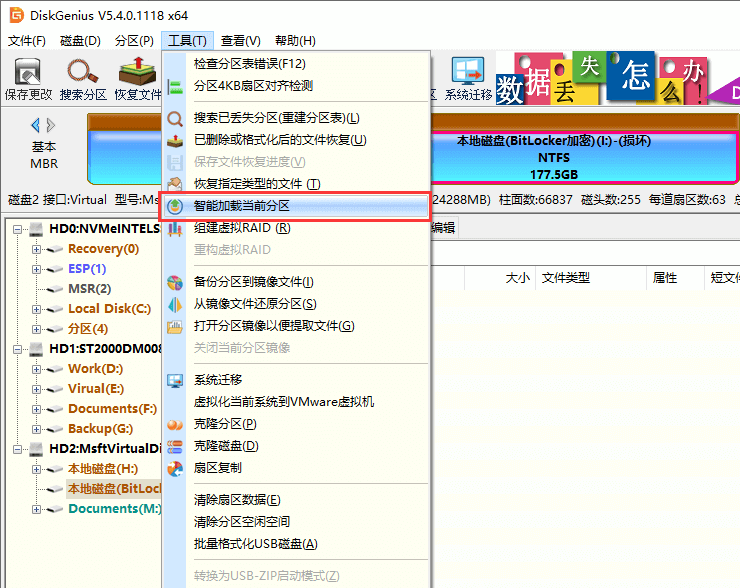Click the blue partition block left of menu

pyautogui.click(x=125, y=158)
